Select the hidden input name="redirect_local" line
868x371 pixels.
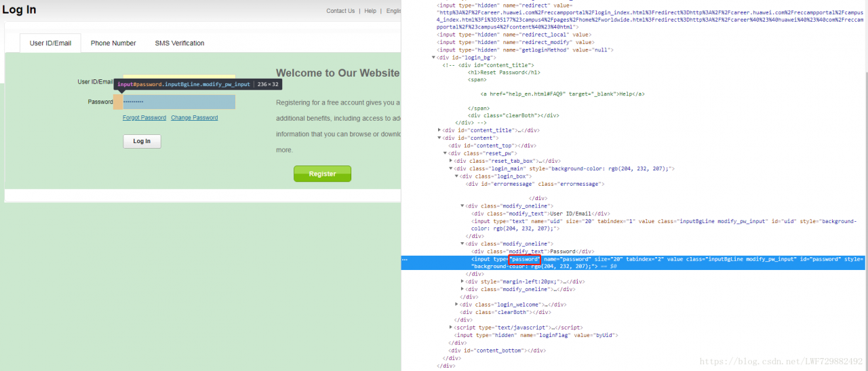pos(515,34)
